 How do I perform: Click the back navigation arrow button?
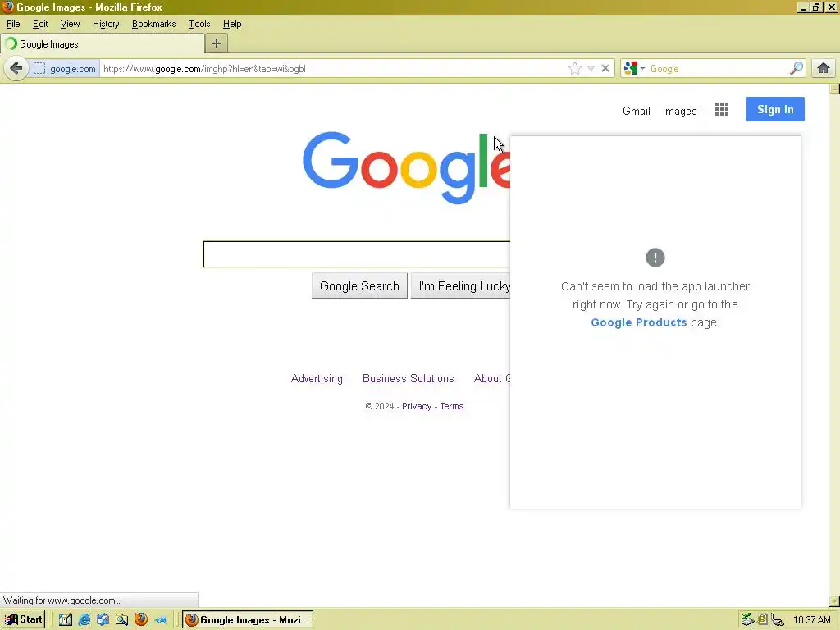pos(16,69)
